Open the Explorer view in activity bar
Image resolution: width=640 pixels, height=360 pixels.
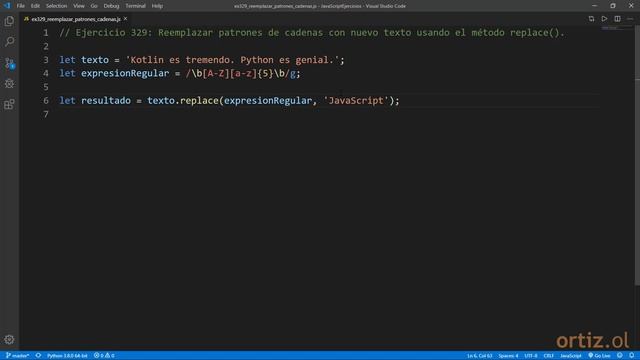9,21
